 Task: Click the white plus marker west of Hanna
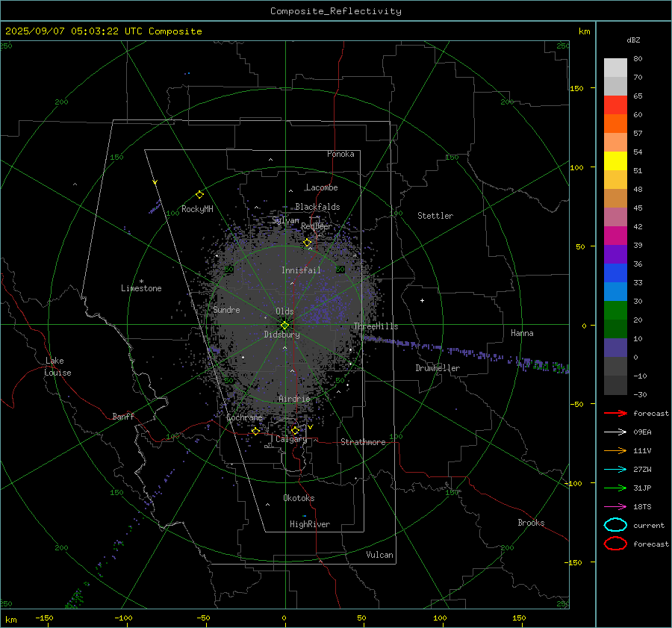click(422, 300)
